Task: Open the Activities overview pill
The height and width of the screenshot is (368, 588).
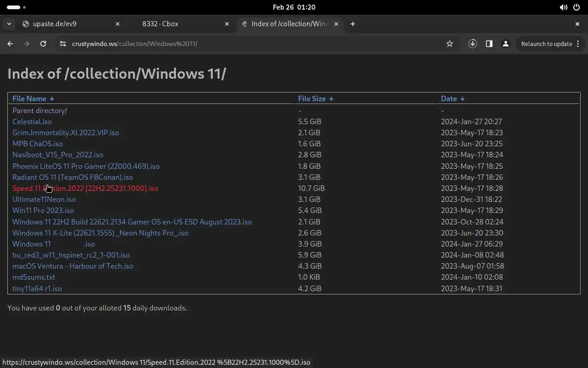Action: (17, 7)
